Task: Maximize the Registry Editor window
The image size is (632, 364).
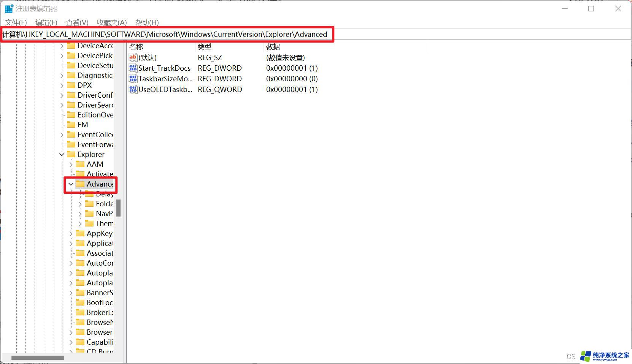Action: pyautogui.click(x=591, y=8)
